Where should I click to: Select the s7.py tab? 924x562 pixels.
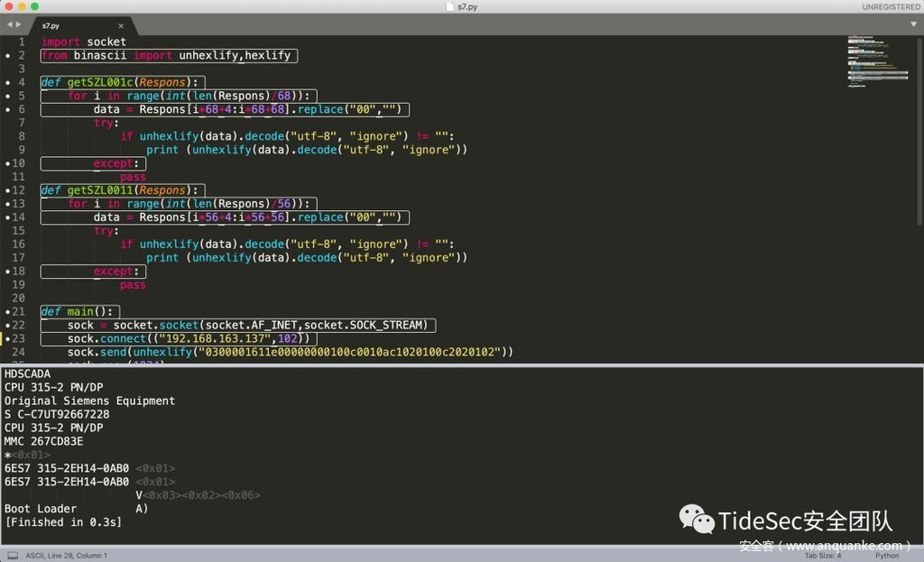click(x=80, y=26)
